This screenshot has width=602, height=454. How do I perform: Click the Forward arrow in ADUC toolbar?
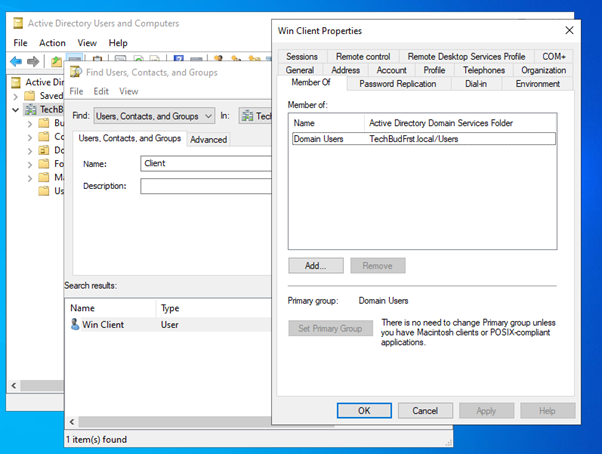32,62
